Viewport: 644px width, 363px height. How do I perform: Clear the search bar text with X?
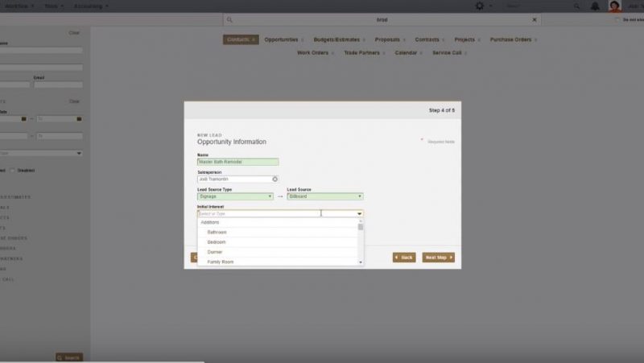pyautogui.click(x=535, y=19)
